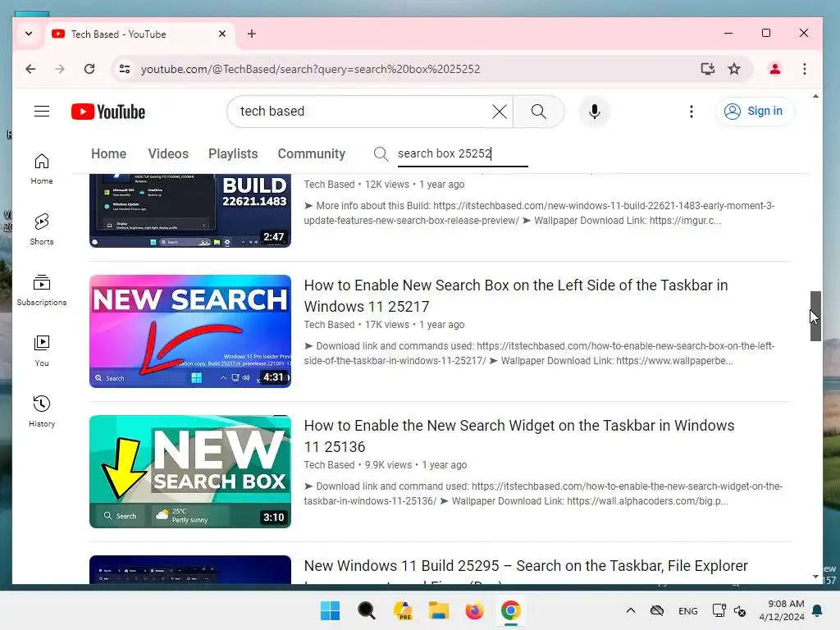Open the You section in sidebar
Image resolution: width=840 pixels, height=630 pixels.
42,351
